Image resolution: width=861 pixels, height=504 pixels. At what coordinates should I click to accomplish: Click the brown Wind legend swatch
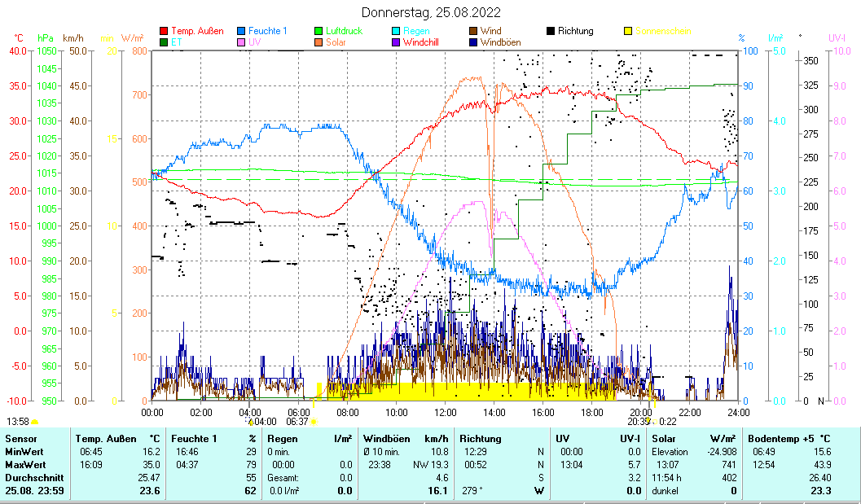[473, 31]
